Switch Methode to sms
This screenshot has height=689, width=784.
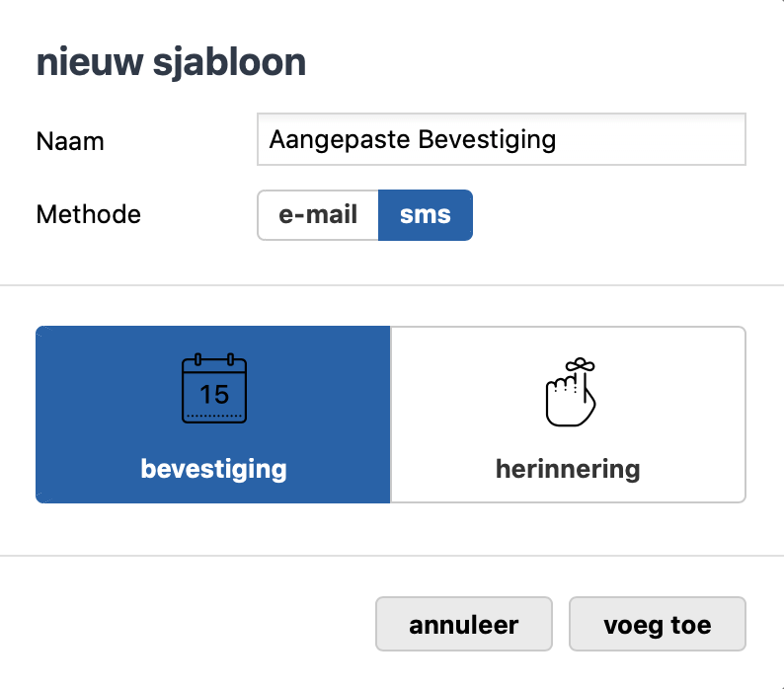point(426,215)
